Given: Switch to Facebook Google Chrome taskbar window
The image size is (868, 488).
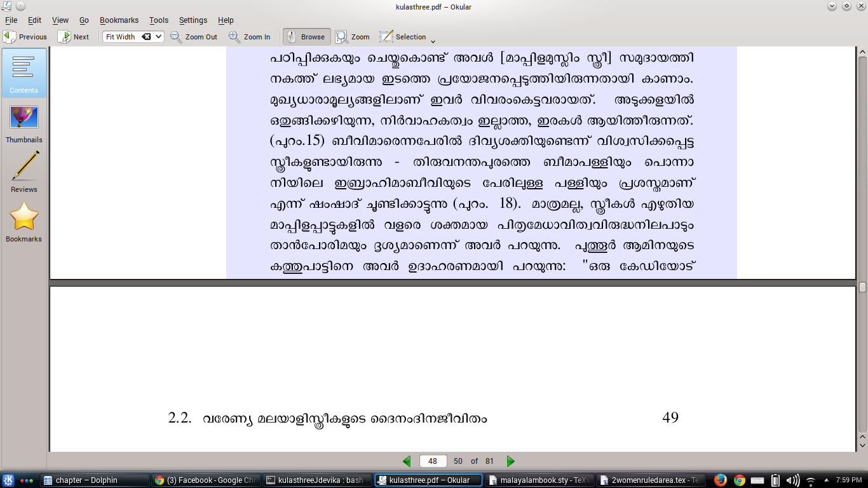Looking at the screenshot, I should pos(206,480).
